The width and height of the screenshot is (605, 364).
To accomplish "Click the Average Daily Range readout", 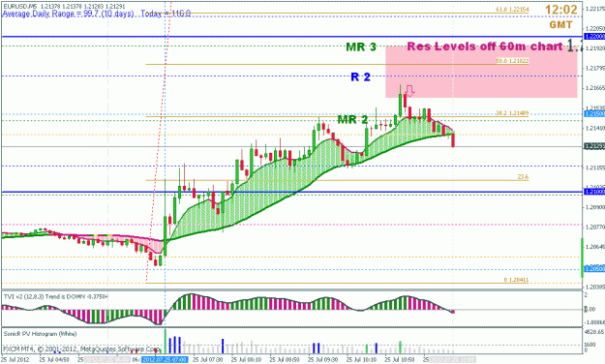I will tap(96, 14).
